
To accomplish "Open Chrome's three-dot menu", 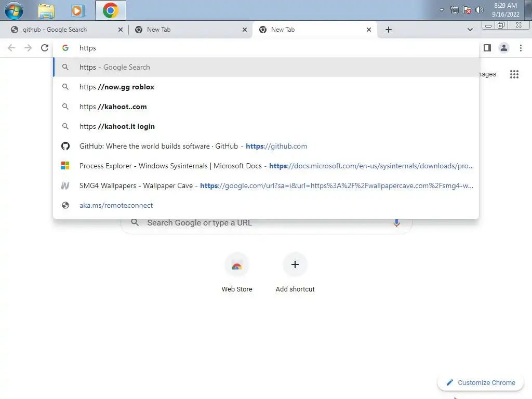I will click(521, 48).
